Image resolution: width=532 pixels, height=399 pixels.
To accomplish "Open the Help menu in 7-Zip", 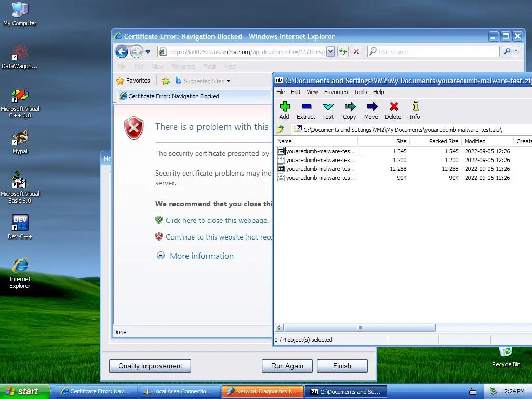I will pyautogui.click(x=379, y=92).
